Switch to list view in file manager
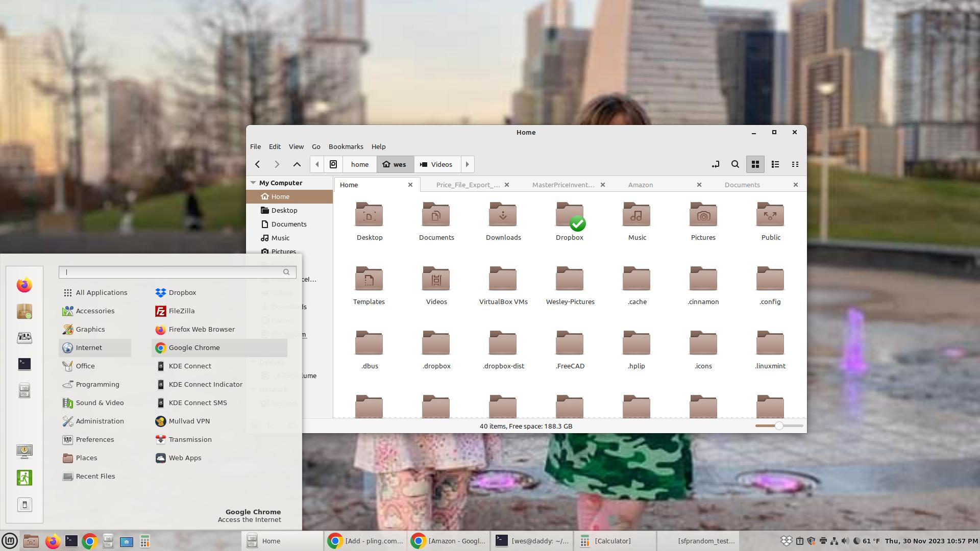 pos(775,164)
